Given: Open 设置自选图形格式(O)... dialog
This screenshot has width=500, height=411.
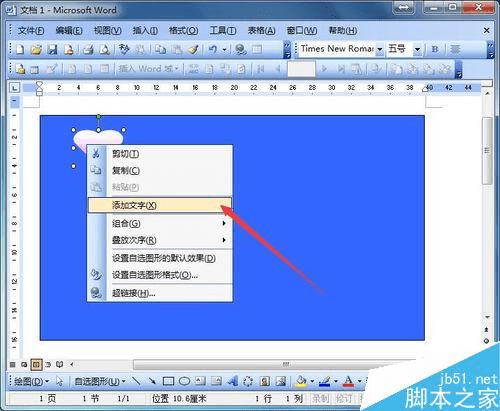Looking at the screenshot, I should pyautogui.click(x=160, y=275).
